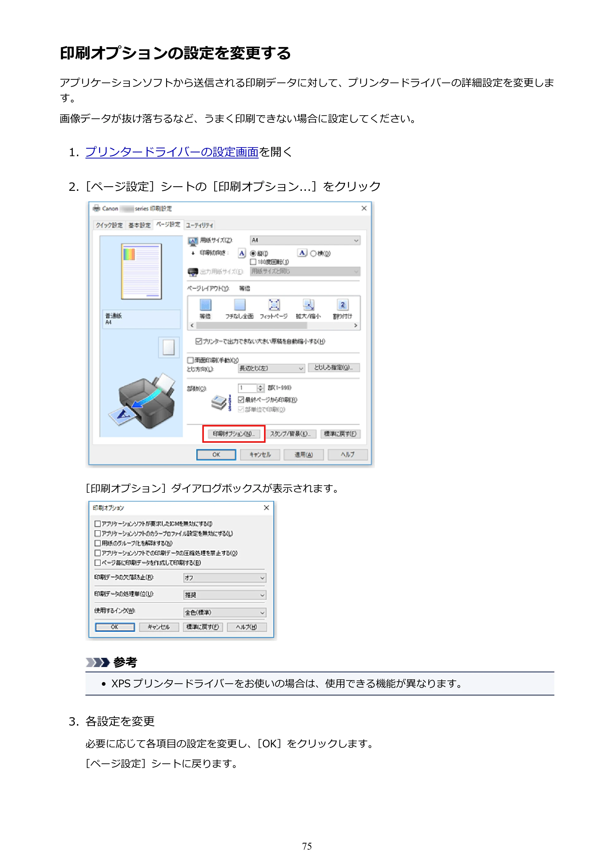This screenshot has width=614, height=868.
Task: Click the right arrow of layout scrollbar
Action: (355, 326)
